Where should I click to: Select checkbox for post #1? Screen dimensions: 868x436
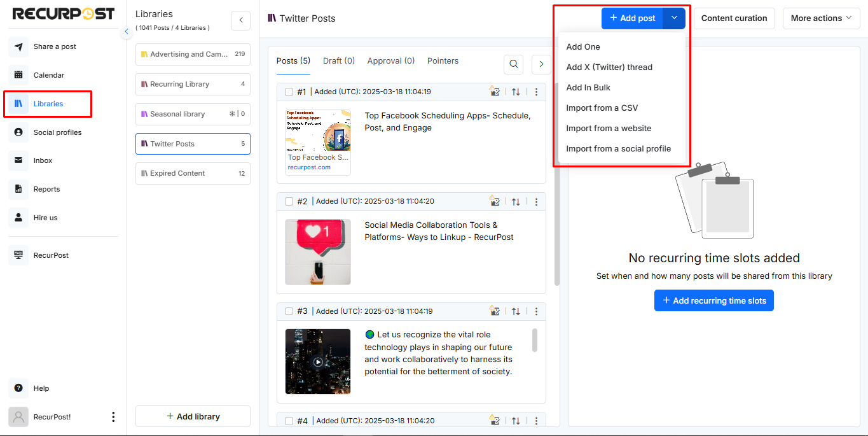[x=289, y=92]
